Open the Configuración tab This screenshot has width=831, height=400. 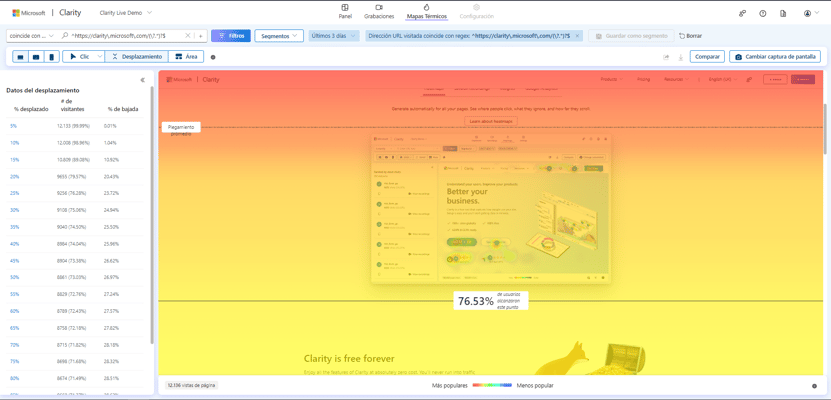(x=476, y=11)
